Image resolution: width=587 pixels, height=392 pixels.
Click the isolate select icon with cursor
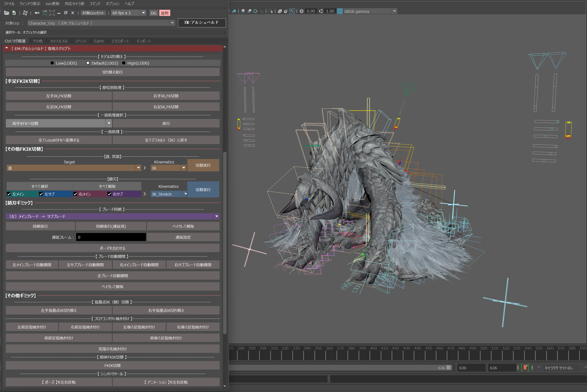pos(271,11)
